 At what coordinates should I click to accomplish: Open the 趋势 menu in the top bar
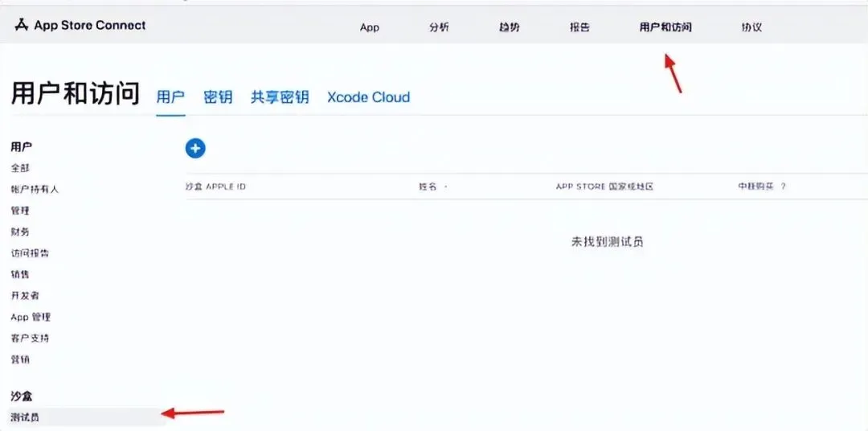[510, 27]
